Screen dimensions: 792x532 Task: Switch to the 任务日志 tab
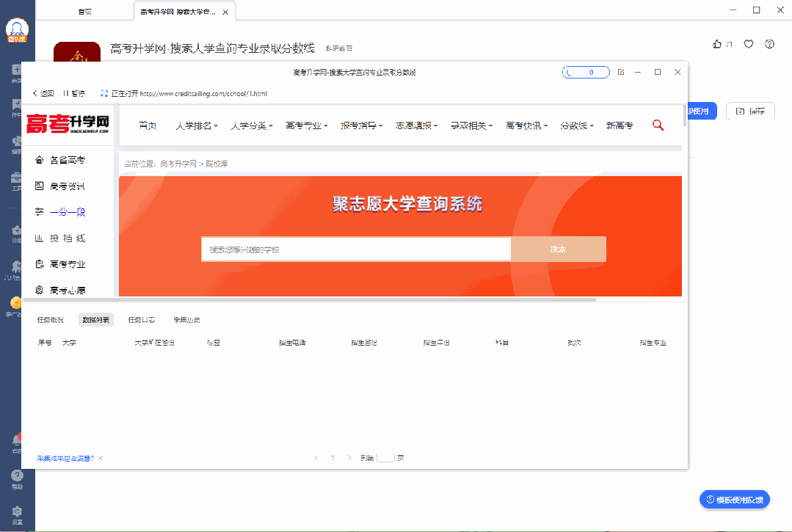click(x=141, y=320)
